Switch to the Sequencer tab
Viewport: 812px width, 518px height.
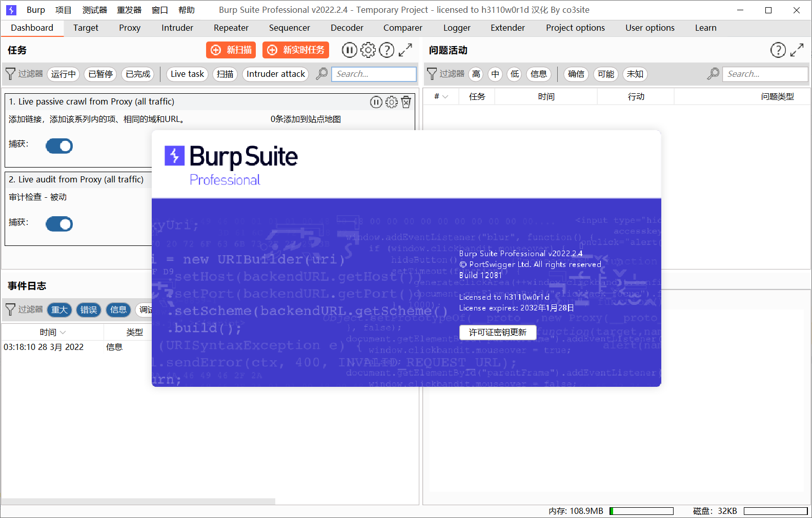290,28
